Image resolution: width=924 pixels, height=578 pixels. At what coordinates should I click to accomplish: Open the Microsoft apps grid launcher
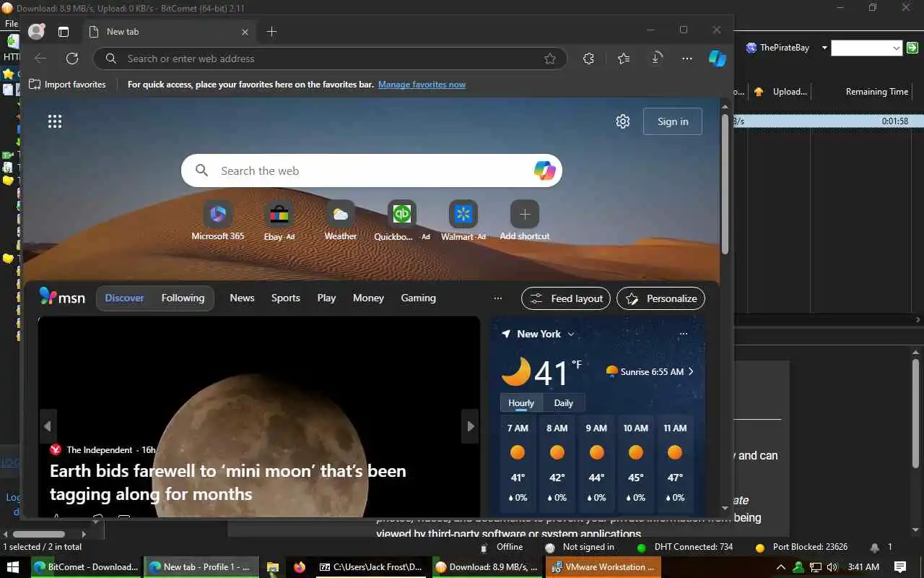55,121
